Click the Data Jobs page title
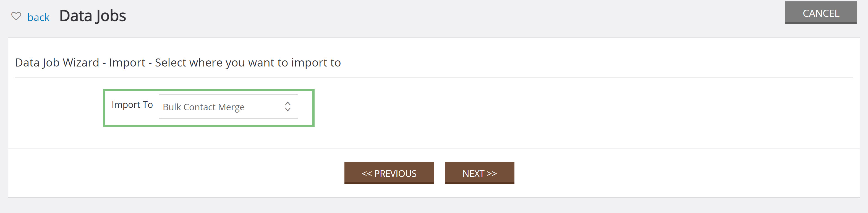This screenshot has height=213, width=868. 93,16
